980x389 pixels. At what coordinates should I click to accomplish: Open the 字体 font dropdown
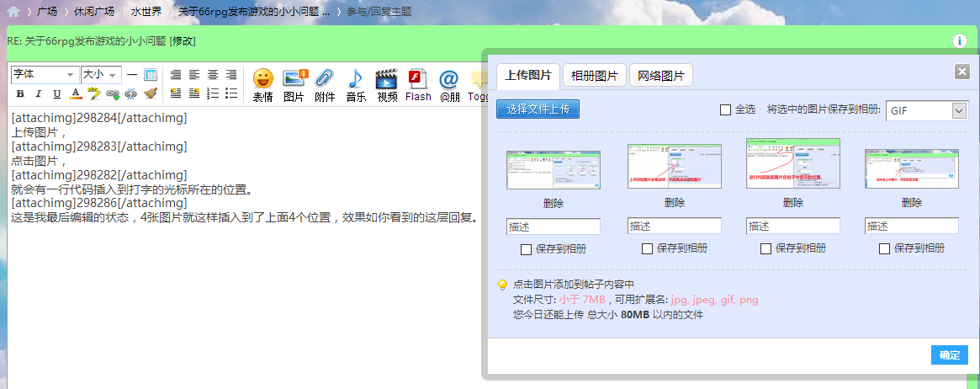coord(45,75)
